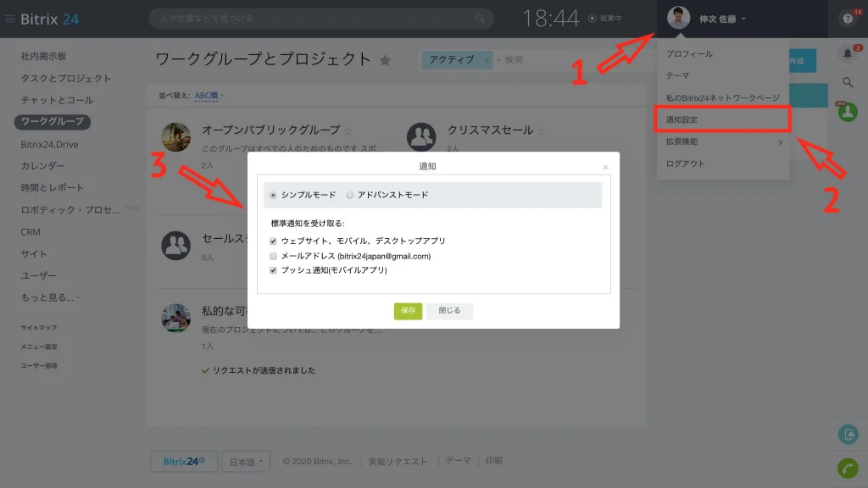Viewport: 868px width, 488px height.
Task: Open Bitrix24.Drive in left menu
Action: pos(49,144)
